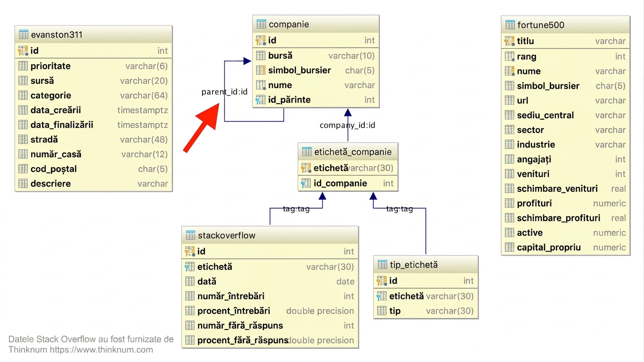This screenshot has height=362, width=644.
Task: Click foreign key icon beside id_companie
Action: 306,183
